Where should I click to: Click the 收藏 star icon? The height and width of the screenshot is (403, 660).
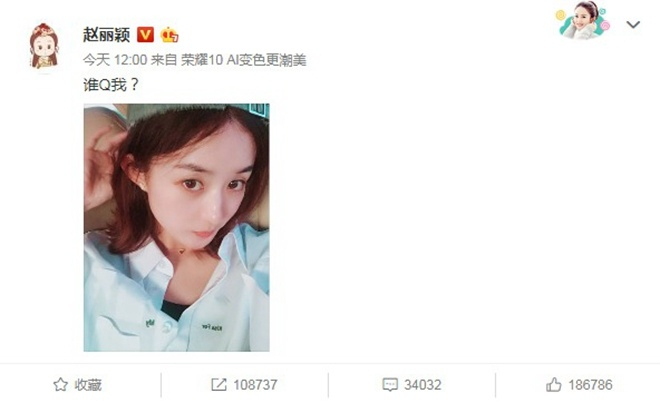60,384
